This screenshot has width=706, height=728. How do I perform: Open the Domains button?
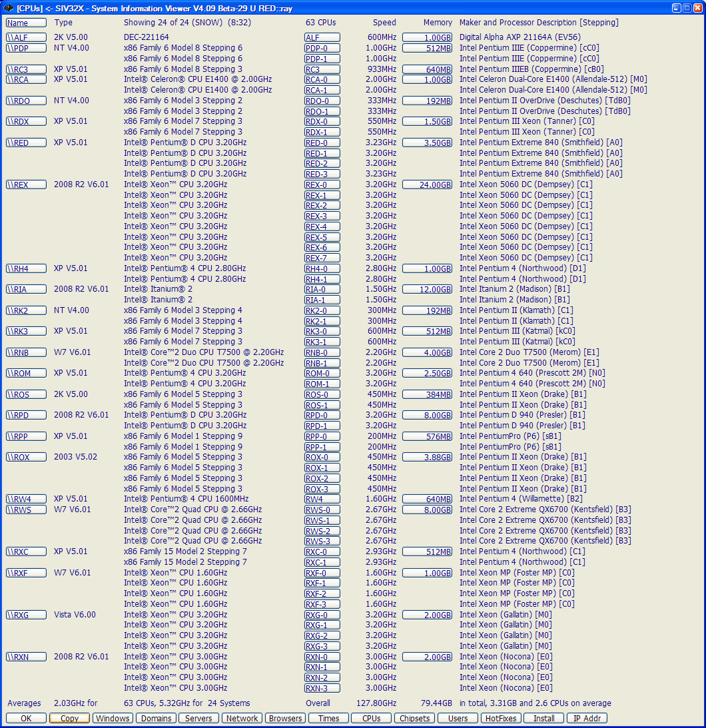pos(156,718)
